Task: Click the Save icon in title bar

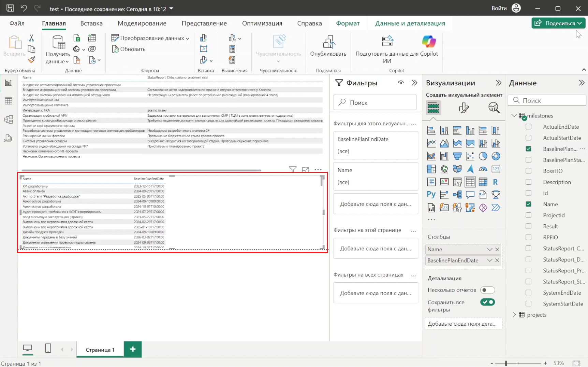Action: [x=10, y=8]
